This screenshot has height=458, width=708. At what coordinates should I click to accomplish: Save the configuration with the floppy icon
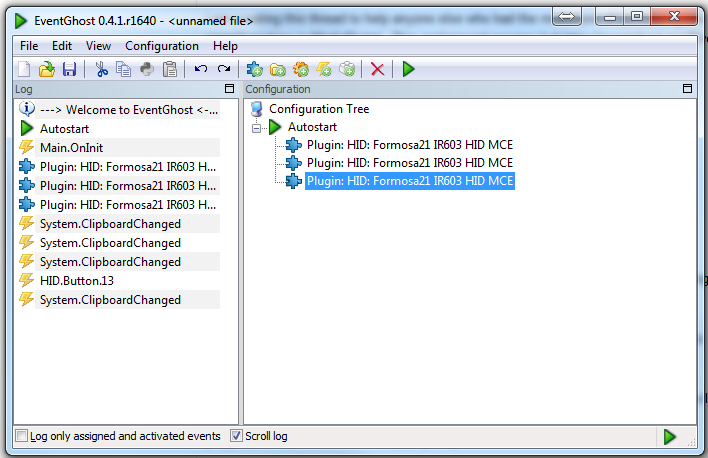(69, 69)
